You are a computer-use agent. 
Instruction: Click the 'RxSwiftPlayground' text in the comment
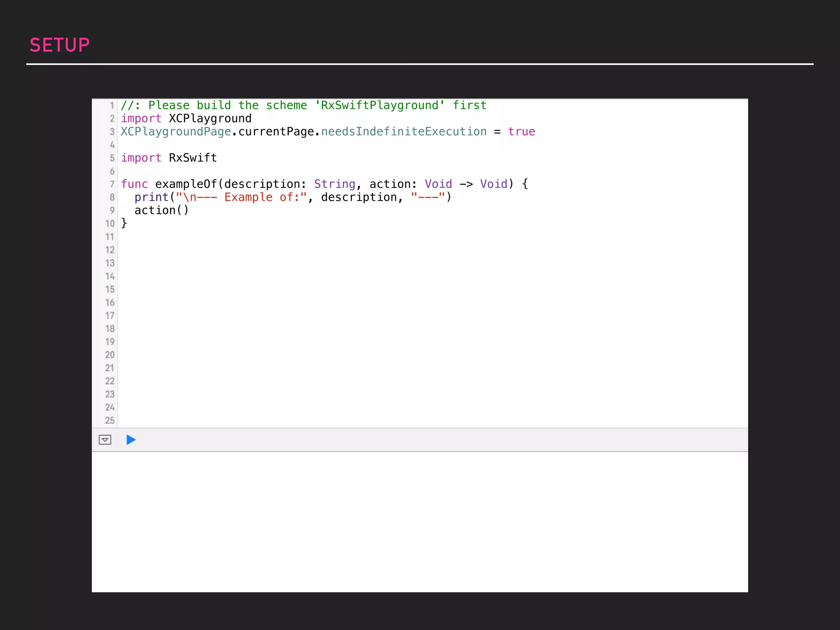click(379, 105)
